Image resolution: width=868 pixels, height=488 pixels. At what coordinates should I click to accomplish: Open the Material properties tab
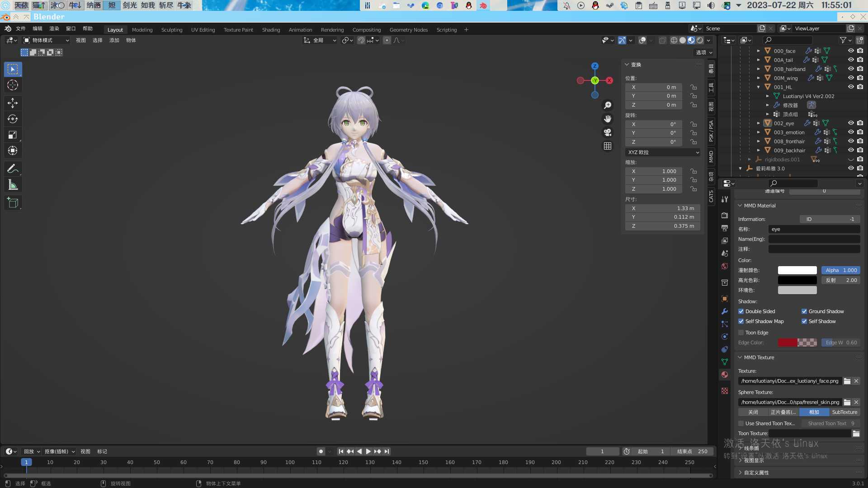(725, 375)
